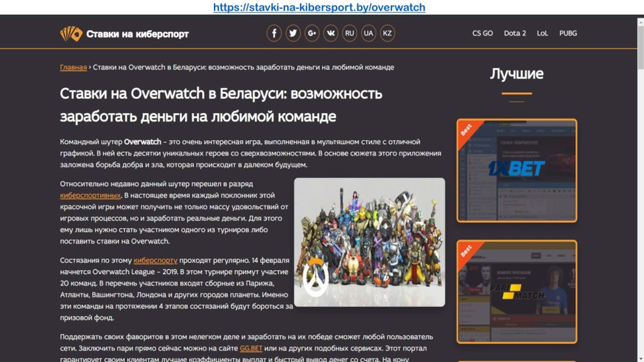Click the vertical scrollbar thumb

tap(641, 47)
